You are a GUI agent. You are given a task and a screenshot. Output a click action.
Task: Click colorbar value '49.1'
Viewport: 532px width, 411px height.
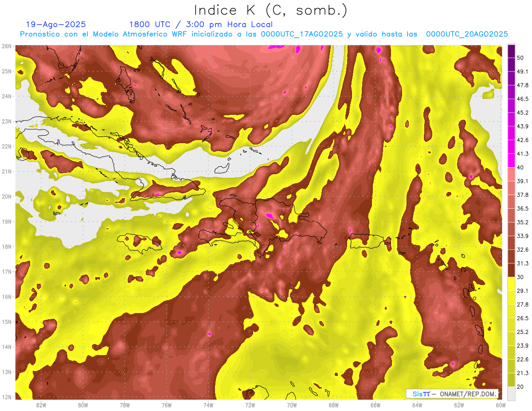(523, 71)
